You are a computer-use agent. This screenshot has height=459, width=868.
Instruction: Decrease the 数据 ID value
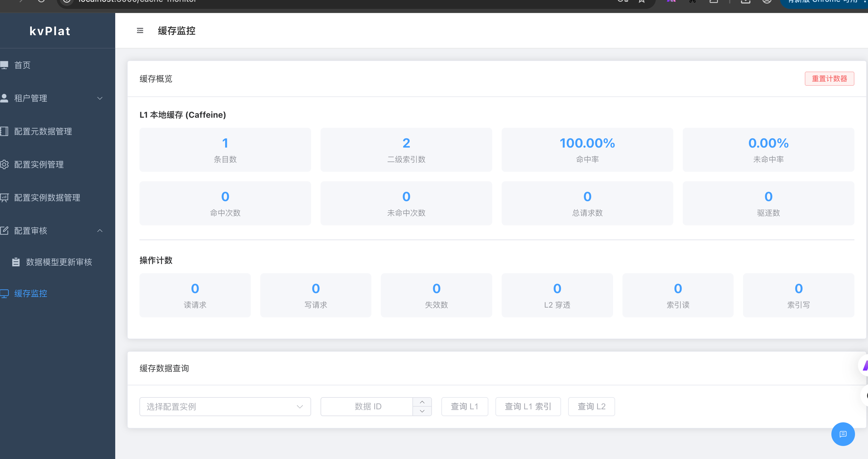click(422, 411)
